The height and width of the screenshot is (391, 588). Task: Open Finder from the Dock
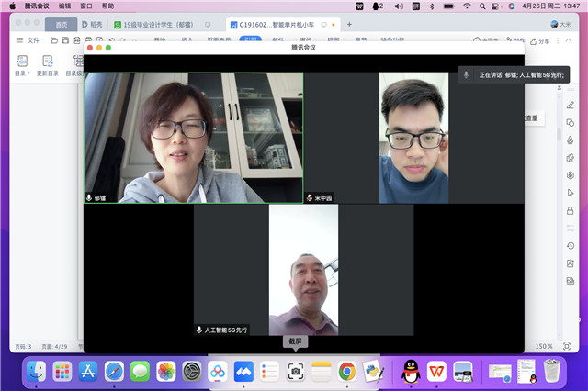[37, 371]
